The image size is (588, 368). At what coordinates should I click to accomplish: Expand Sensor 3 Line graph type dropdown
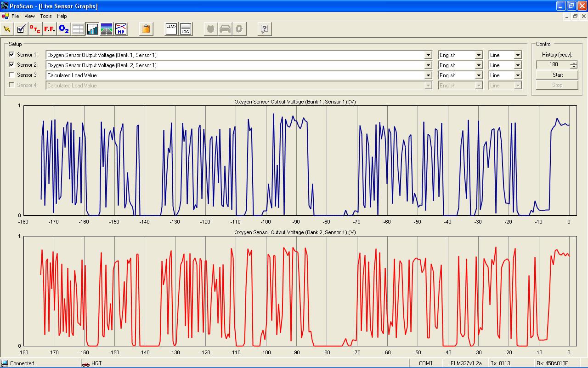tap(518, 75)
